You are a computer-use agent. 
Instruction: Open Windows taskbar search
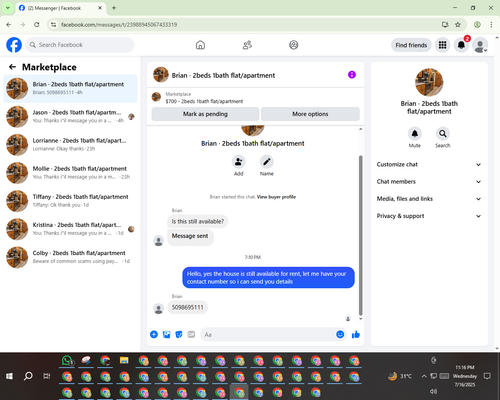coord(28,376)
